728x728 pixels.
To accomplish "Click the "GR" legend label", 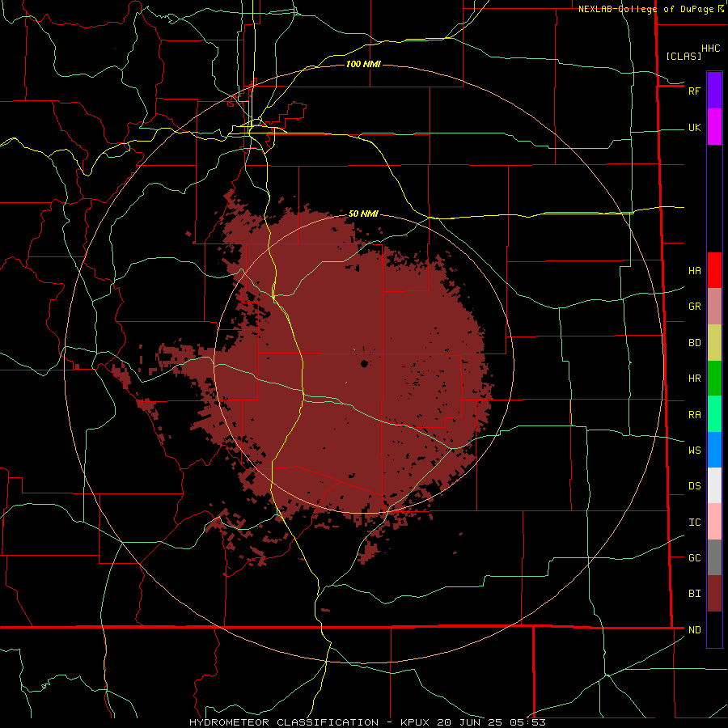I will 694,307.
